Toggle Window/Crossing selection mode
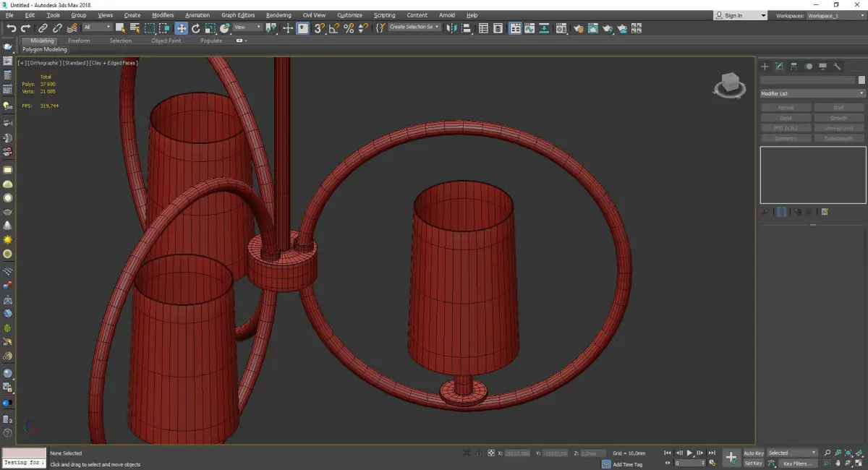 [x=164, y=28]
